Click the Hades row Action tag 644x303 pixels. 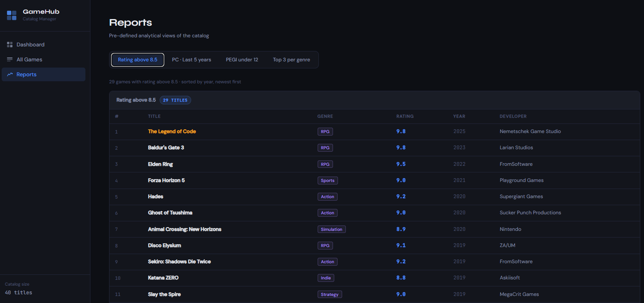(x=328, y=196)
